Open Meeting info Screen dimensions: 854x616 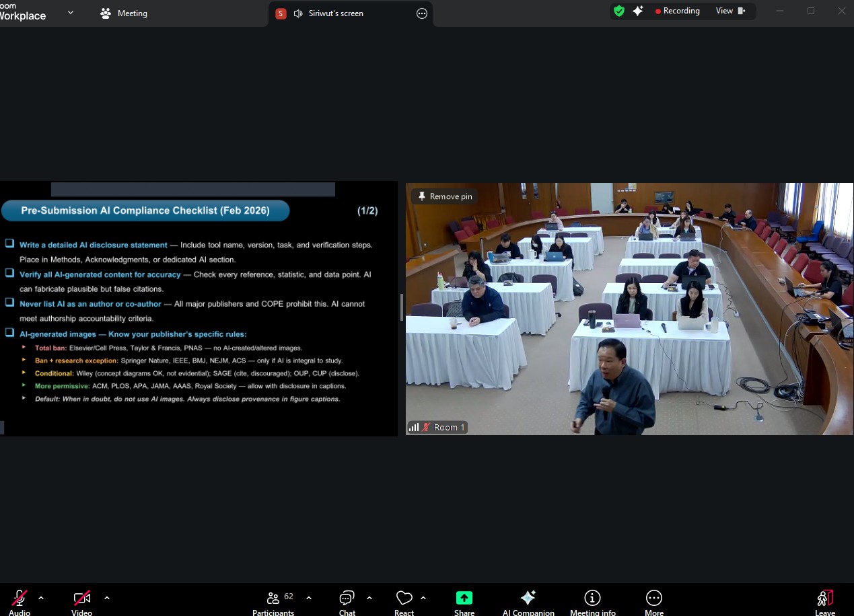592,598
